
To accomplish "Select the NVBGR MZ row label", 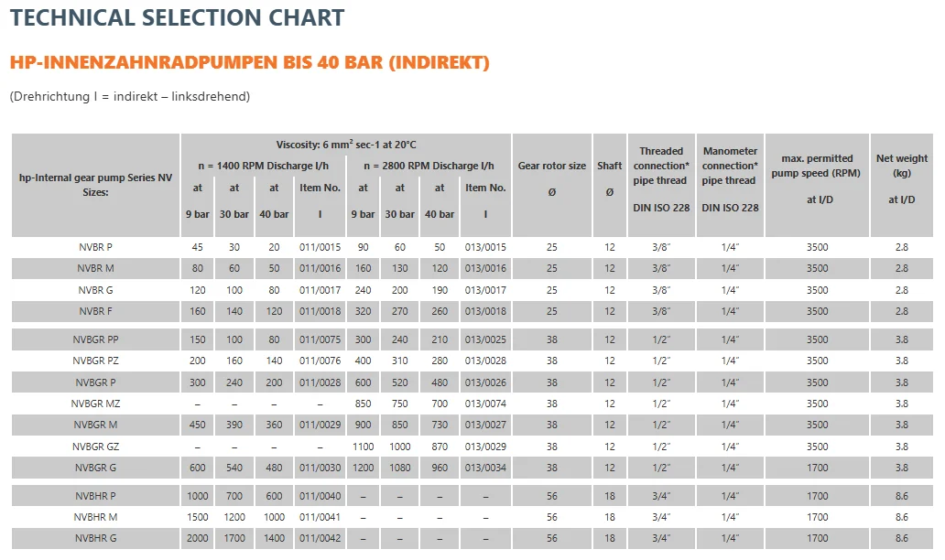I will [x=95, y=404].
